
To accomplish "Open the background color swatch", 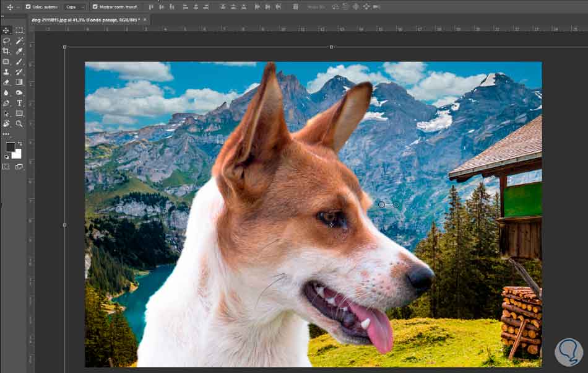I will [x=17, y=155].
